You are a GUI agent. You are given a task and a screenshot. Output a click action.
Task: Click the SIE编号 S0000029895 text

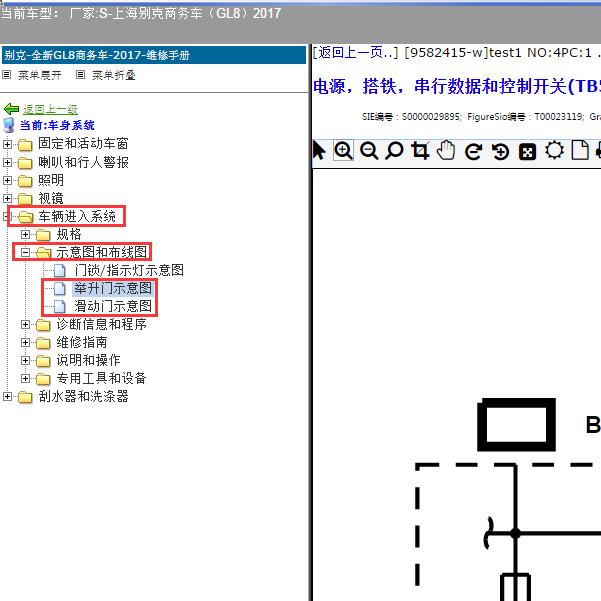412,117
